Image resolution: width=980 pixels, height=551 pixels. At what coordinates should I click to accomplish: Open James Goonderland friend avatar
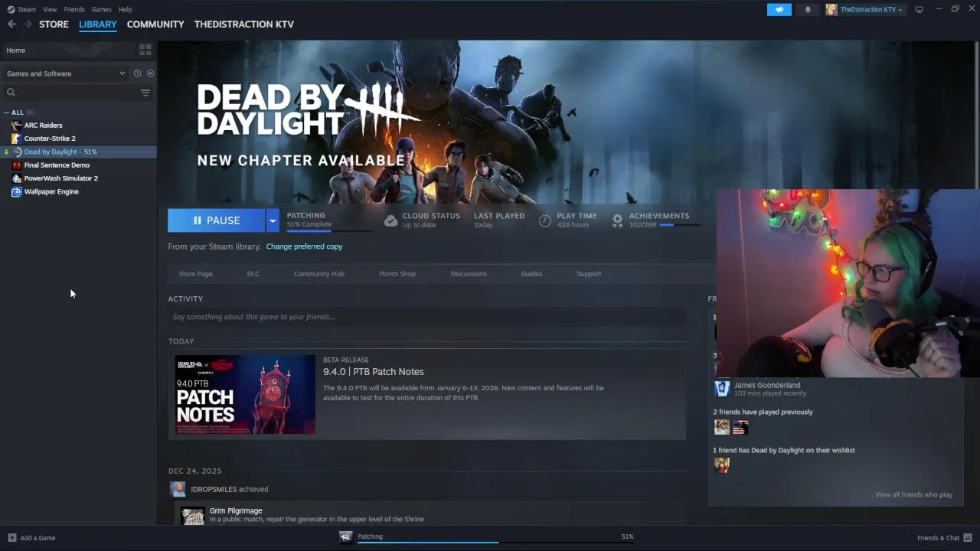[x=722, y=389]
